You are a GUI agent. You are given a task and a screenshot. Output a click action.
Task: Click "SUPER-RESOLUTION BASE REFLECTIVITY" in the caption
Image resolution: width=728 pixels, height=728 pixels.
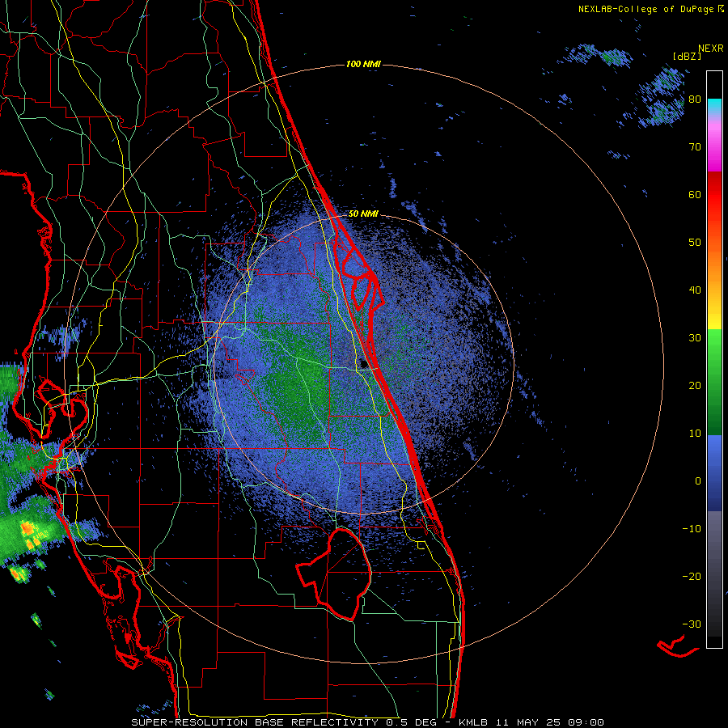point(255,722)
